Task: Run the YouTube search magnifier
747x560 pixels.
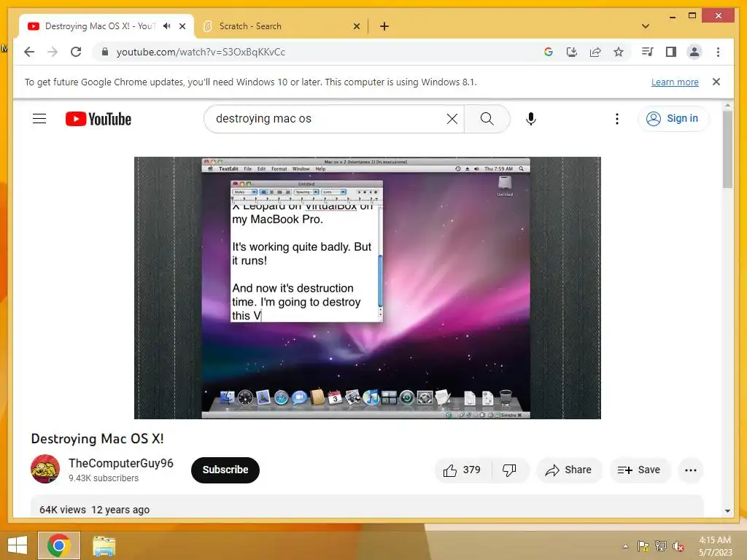Action: click(487, 119)
